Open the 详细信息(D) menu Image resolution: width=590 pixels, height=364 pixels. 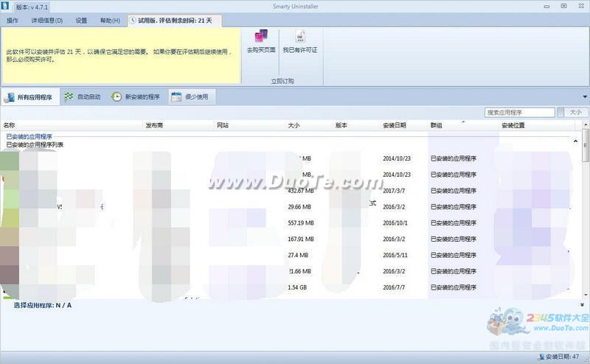click(x=46, y=21)
